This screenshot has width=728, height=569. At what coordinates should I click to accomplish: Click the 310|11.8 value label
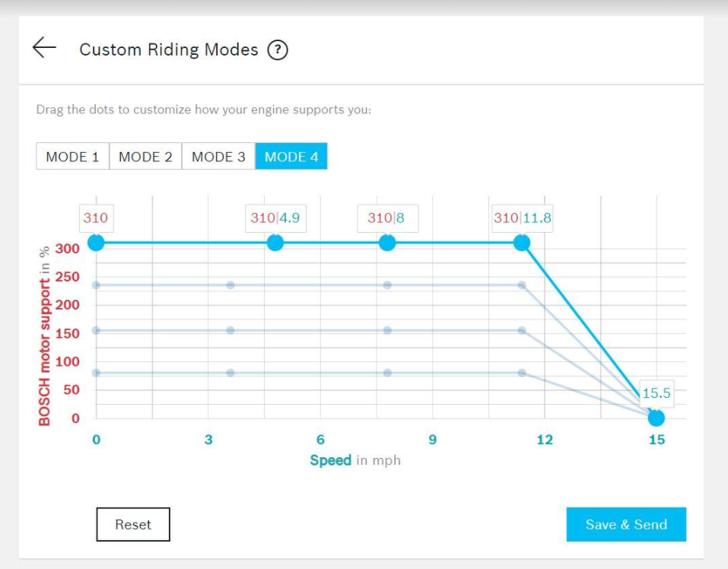tap(523, 218)
